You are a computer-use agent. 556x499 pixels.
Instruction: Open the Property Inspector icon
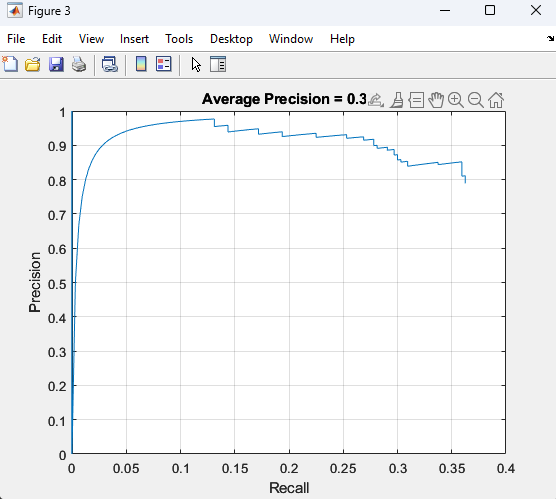coord(218,65)
